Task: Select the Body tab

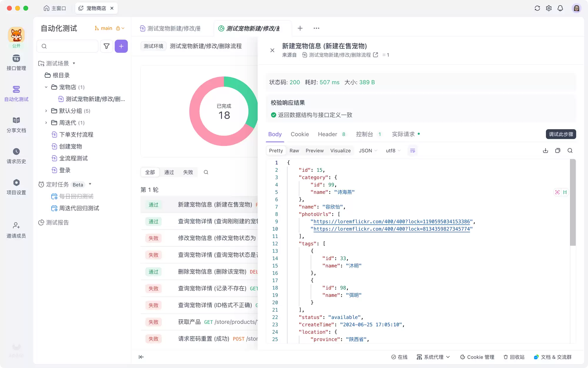Action: pos(275,134)
